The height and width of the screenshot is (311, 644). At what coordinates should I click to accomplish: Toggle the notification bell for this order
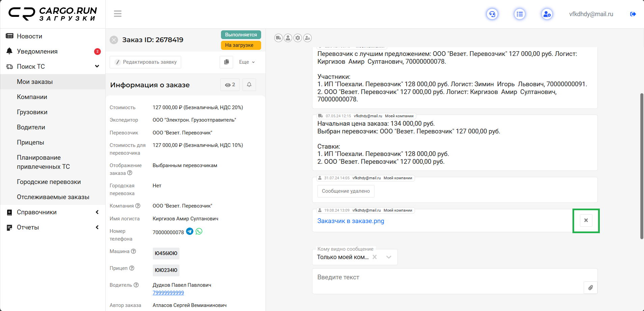(249, 85)
